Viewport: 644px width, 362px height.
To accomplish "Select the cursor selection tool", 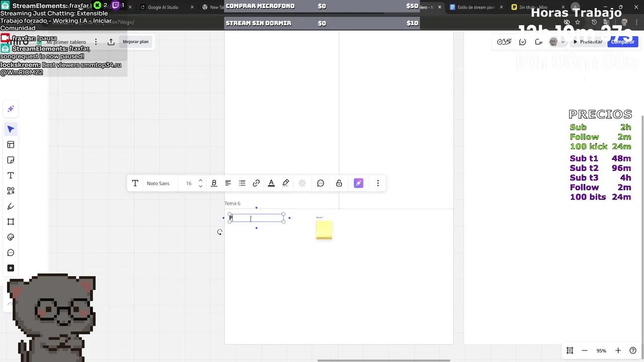I will point(11,129).
